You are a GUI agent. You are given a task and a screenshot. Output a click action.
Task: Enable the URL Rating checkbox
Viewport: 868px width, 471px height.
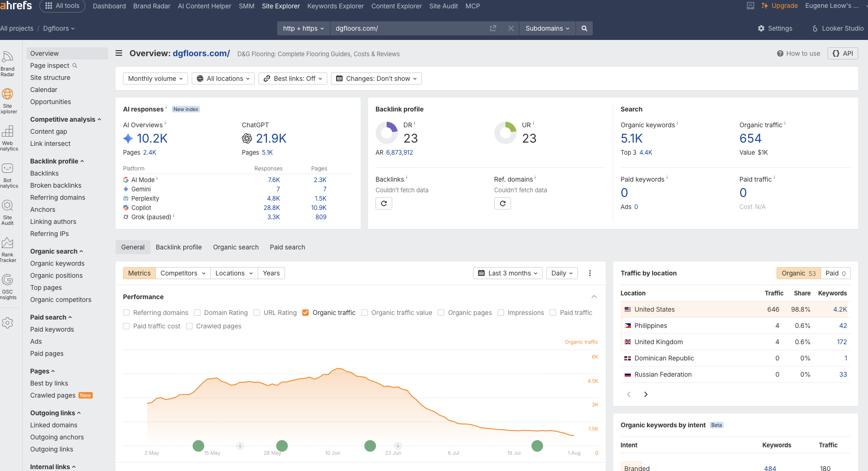[x=257, y=313]
